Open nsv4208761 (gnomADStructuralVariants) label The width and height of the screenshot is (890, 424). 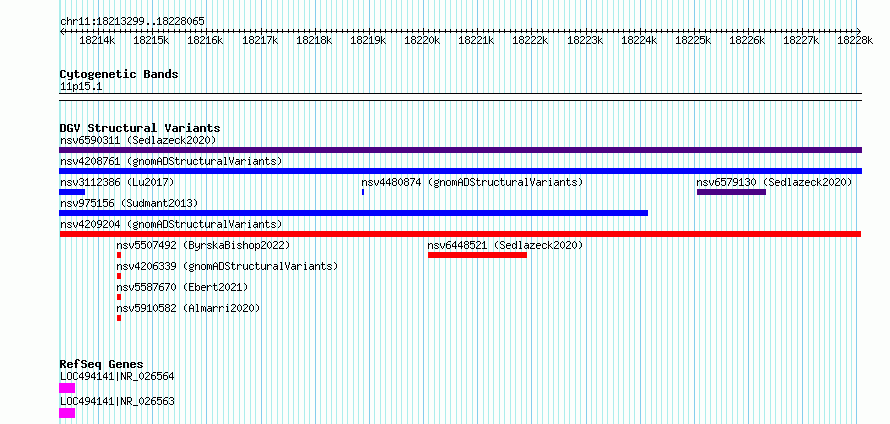[x=171, y=161]
